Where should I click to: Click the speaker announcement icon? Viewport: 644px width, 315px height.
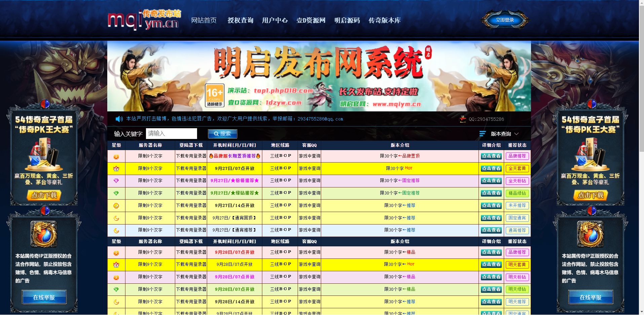pyautogui.click(x=119, y=119)
